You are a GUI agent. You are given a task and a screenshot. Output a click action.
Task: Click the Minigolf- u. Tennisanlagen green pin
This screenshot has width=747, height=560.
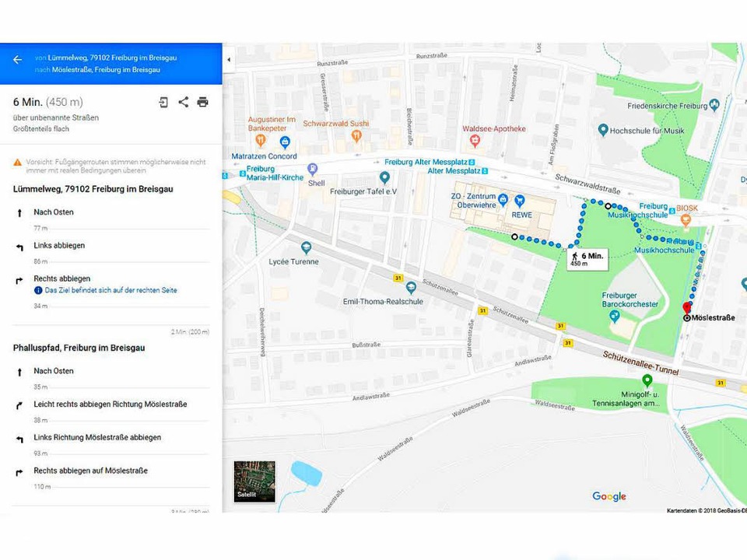(x=647, y=380)
